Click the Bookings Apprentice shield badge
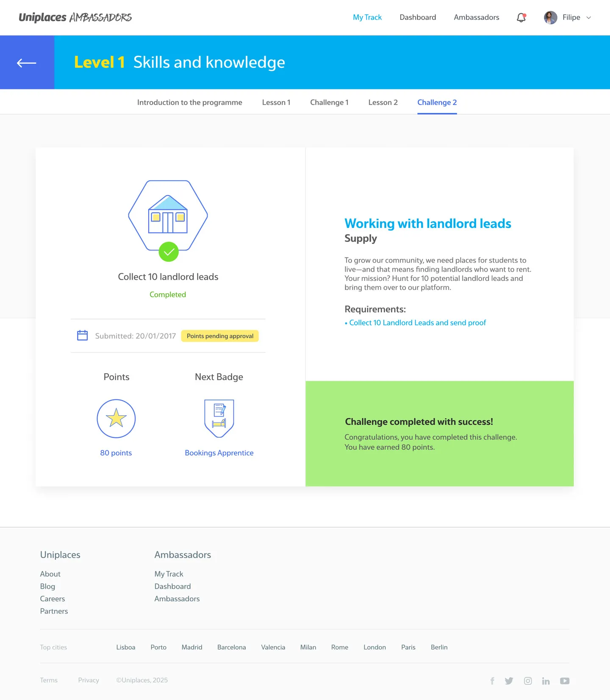 tap(219, 419)
